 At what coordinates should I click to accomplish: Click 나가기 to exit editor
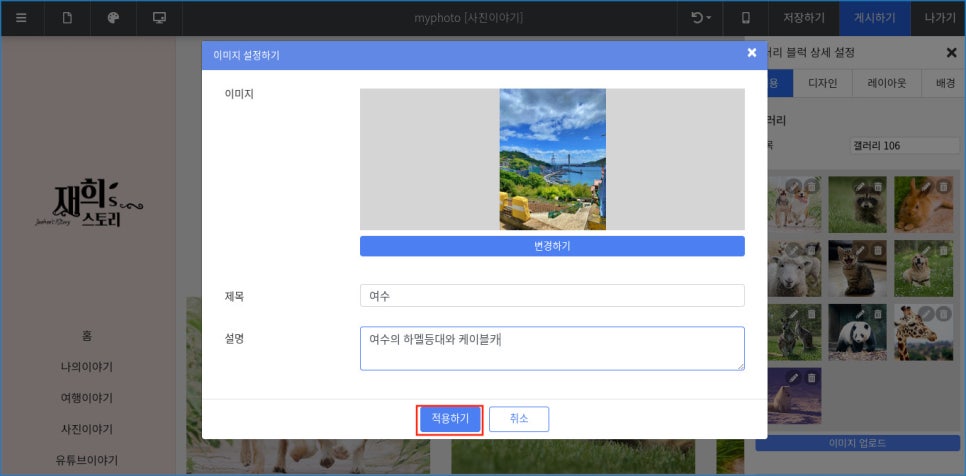pos(940,18)
